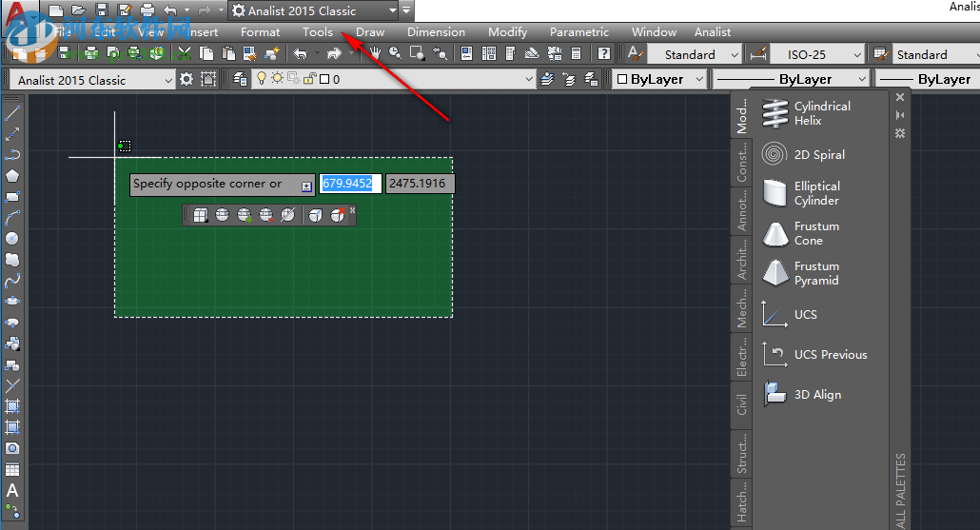
Task: Select the Circle draw tool
Action: pos(11,238)
